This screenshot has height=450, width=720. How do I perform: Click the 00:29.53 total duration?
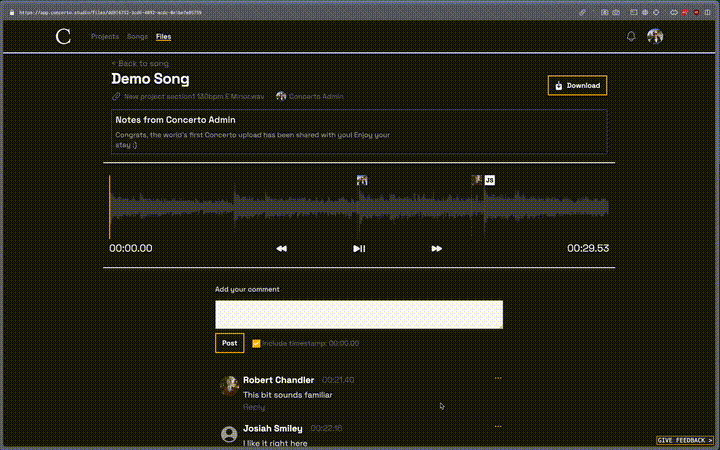click(x=588, y=248)
